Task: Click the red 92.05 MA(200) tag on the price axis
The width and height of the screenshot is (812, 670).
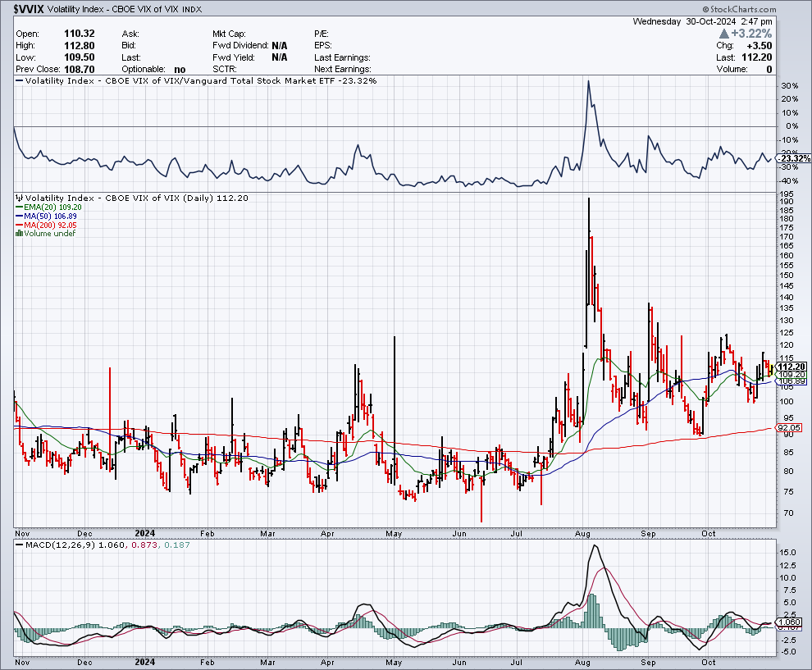Action: pyautogui.click(x=789, y=428)
